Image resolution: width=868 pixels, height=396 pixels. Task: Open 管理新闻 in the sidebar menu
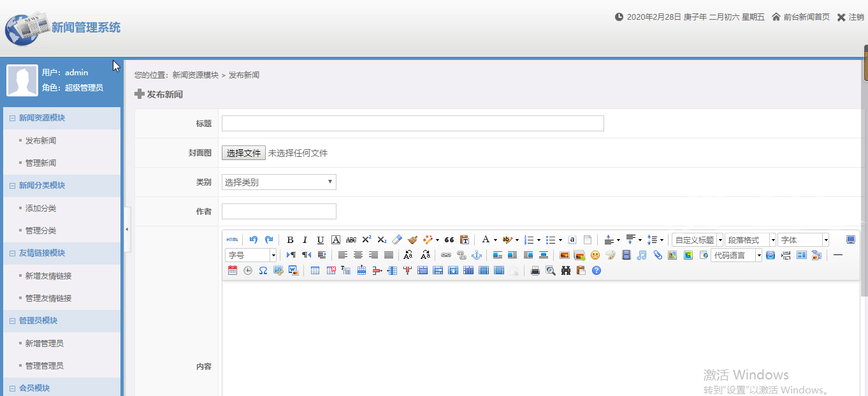[41, 163]
